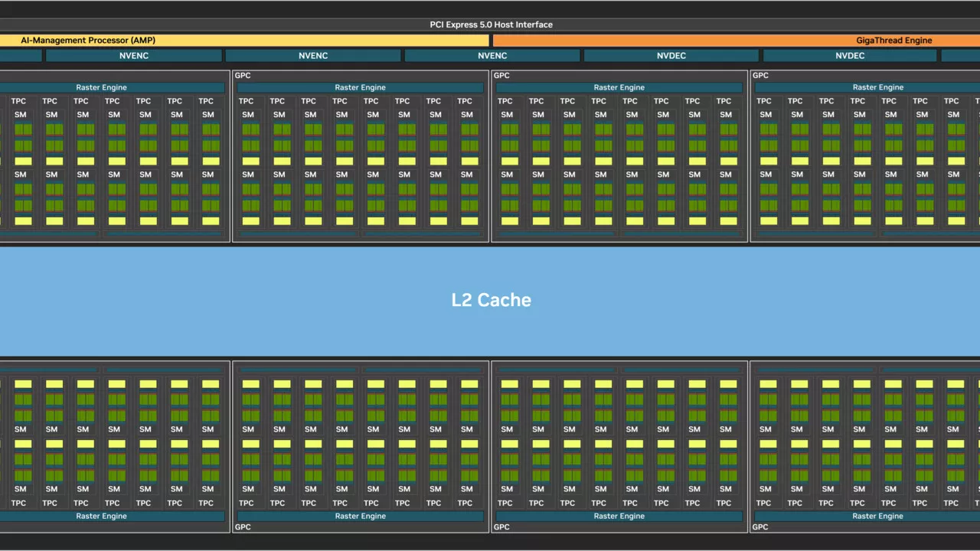Click the PCI Express 5.0 Host Interface bar
The width and height of the screenshot is (980, 551).
click(490, 24)
